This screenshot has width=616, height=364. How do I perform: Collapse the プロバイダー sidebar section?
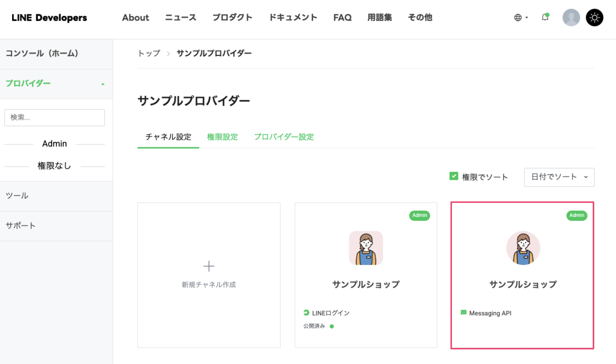click(103, 83)
